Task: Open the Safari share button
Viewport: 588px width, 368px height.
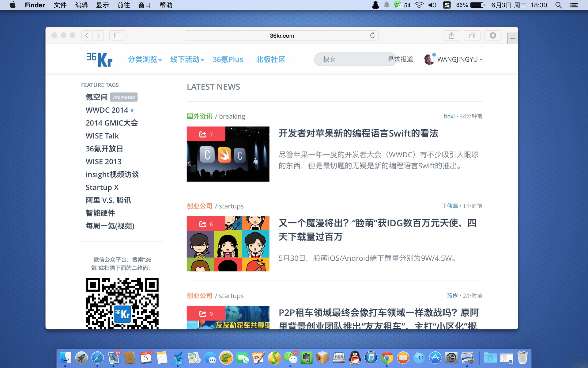Action: tap(451, 36)
